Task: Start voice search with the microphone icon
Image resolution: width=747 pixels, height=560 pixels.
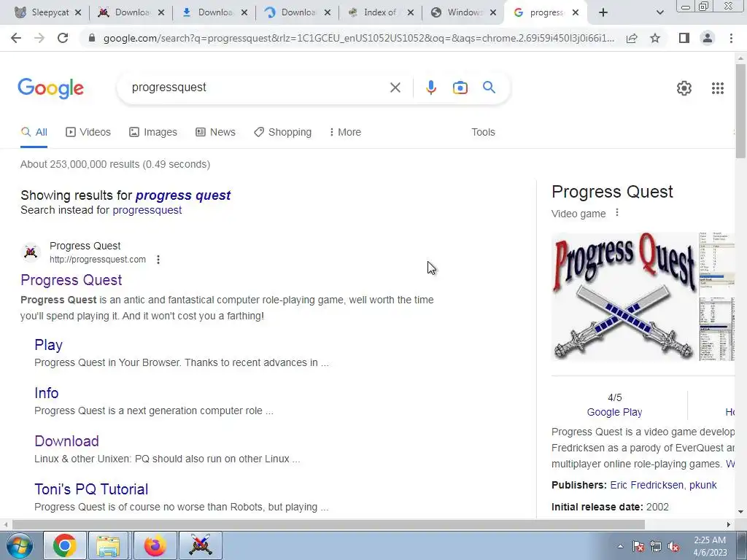Action: pyautogui.click(x=430, y=87)
